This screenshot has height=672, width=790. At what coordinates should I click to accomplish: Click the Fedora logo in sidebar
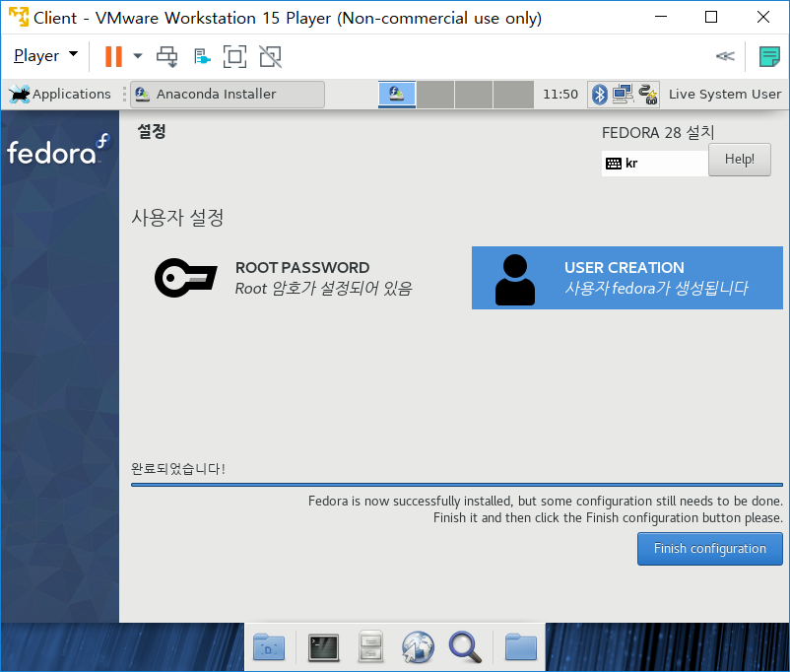[58, 150]
